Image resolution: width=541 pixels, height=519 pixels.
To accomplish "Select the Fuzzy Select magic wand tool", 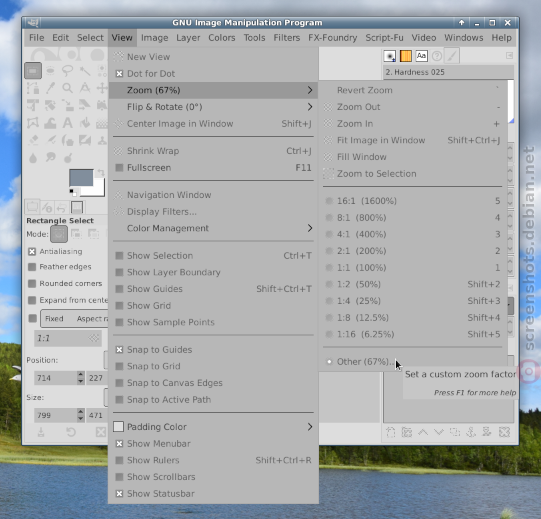I will [85, 71].
